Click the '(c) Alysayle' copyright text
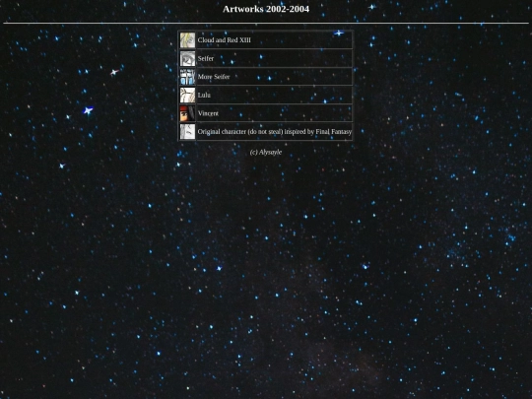This screenshot has width=532, height=399. click(266, 153)
